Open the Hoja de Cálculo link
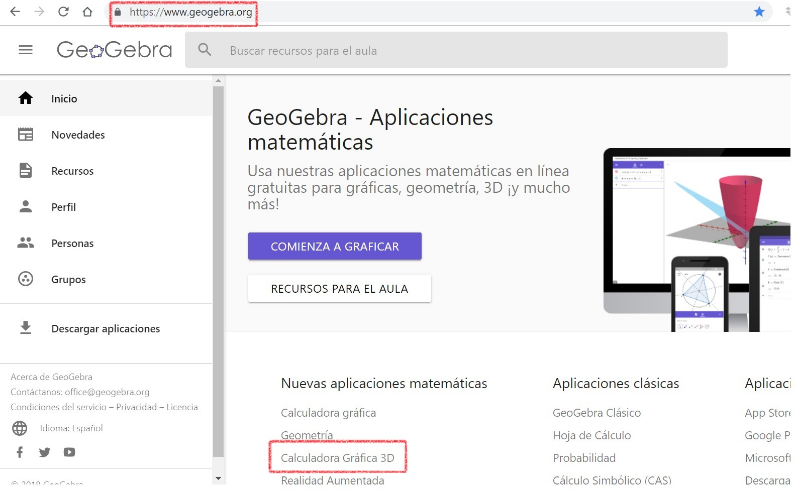 tap(592, 435)
